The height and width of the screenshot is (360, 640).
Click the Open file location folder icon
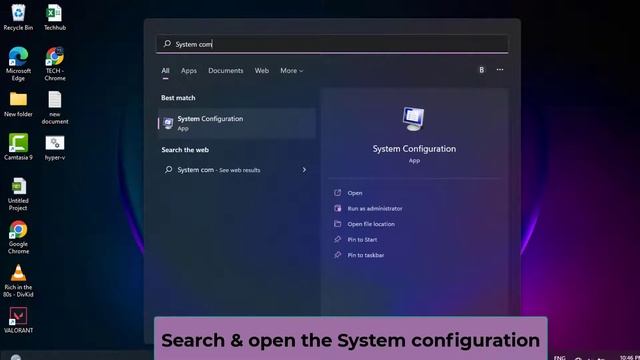coord(338,224)
